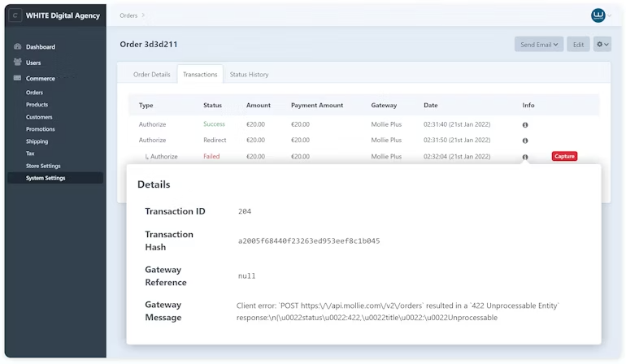Switch to the Status History tab
This screenshot has height=364, width=626.
pos(249,75)
